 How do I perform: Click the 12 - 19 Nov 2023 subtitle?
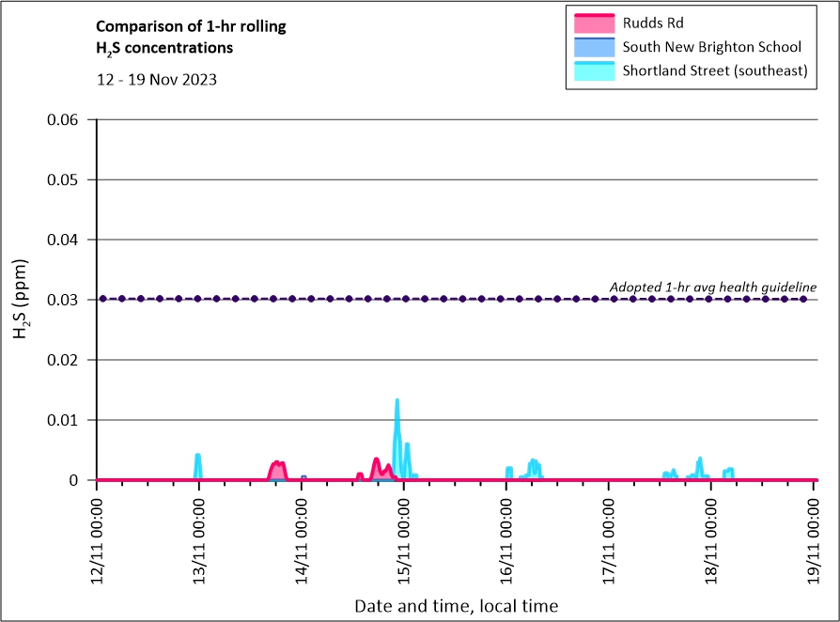157,80
